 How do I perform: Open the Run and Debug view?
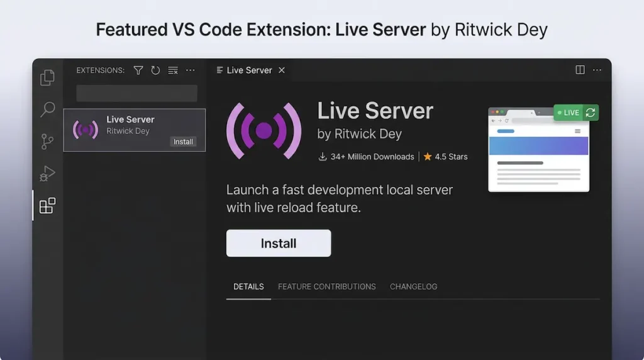coord(48,174)
